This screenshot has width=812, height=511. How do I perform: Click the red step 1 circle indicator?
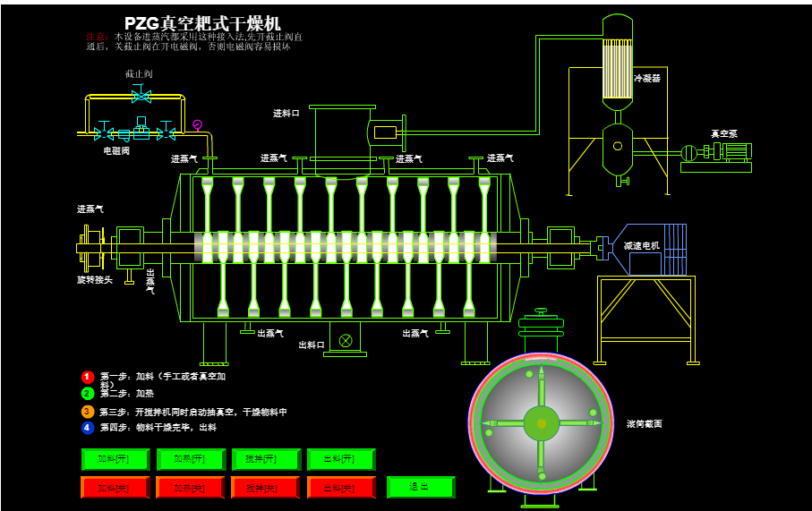coord(88,377)
